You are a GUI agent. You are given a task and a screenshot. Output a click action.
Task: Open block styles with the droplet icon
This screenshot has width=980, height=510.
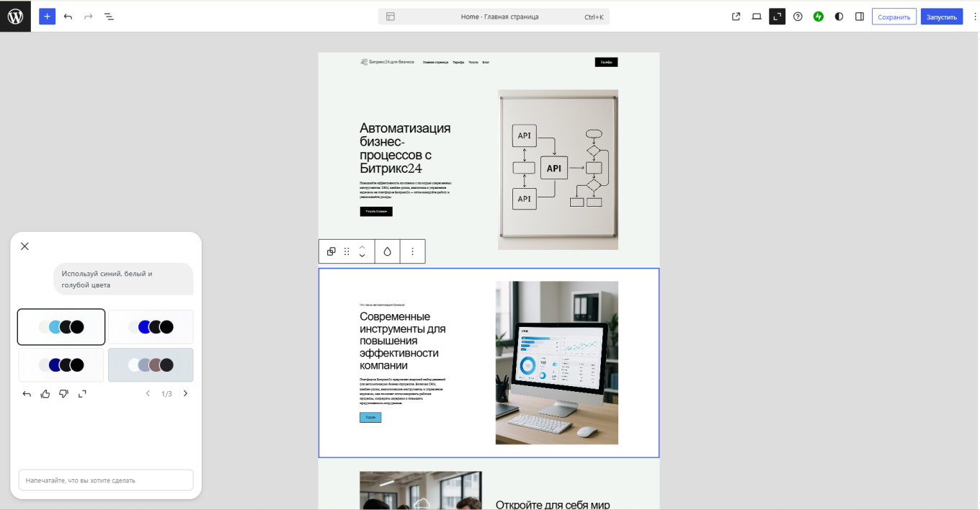coord(387,251)
